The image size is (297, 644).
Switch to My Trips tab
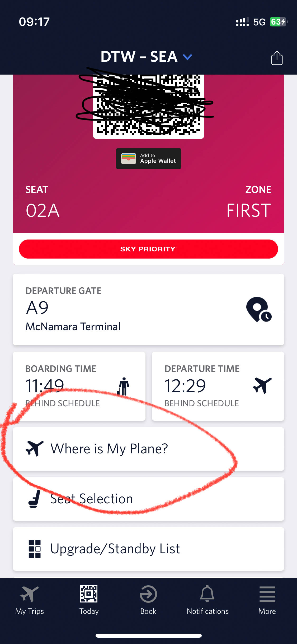pos(30,600)
